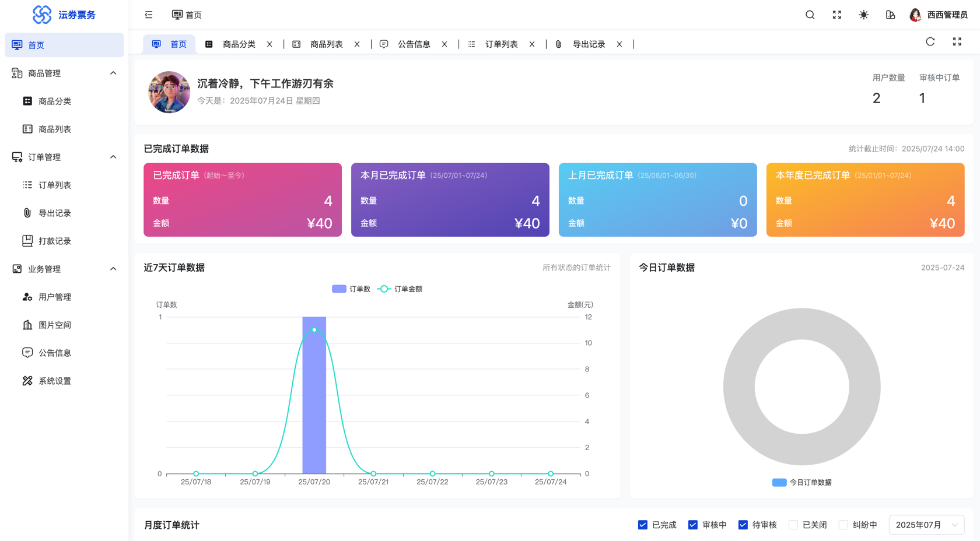Toggle fullscreen mode icon in header
Viewport: 980px width, 541px height.
coord(836,15)
